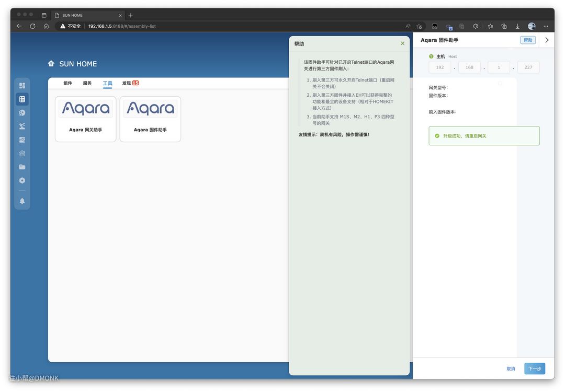Open browser downloads icon
Image resolution: width=565 pixels, height=392 pixels.
coord(517,26)
